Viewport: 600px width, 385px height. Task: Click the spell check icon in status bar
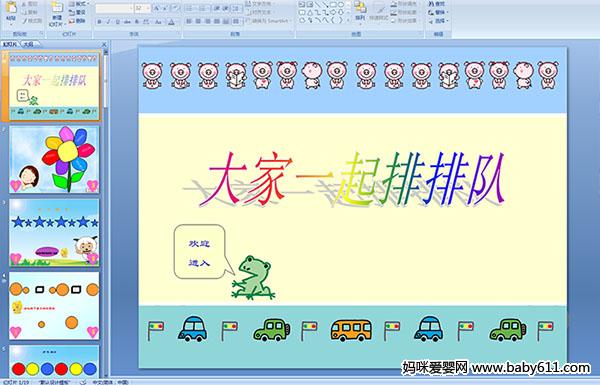83,382
